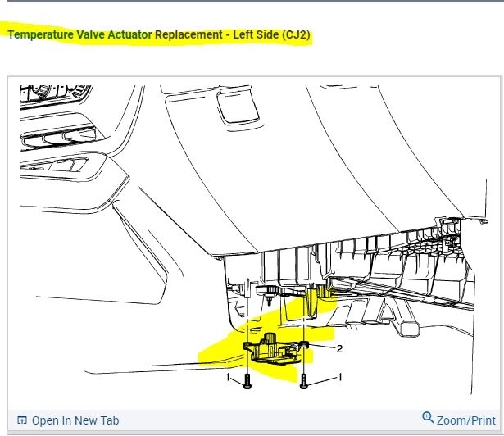
Task: Open the Zoom/Print link
Action: pyautogui.click(x=459, y=420)
